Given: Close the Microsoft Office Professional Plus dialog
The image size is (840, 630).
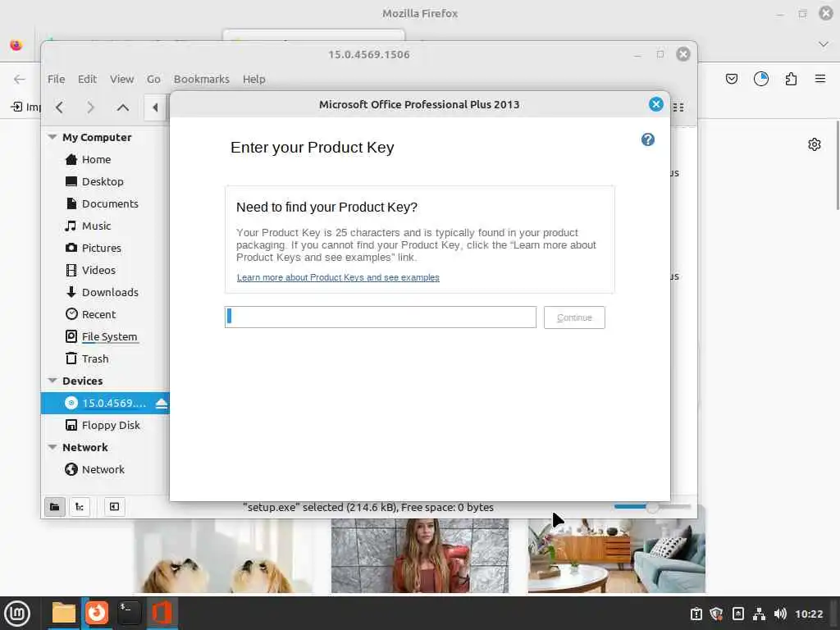Looking at the screenshot, I should click(655, 104).
